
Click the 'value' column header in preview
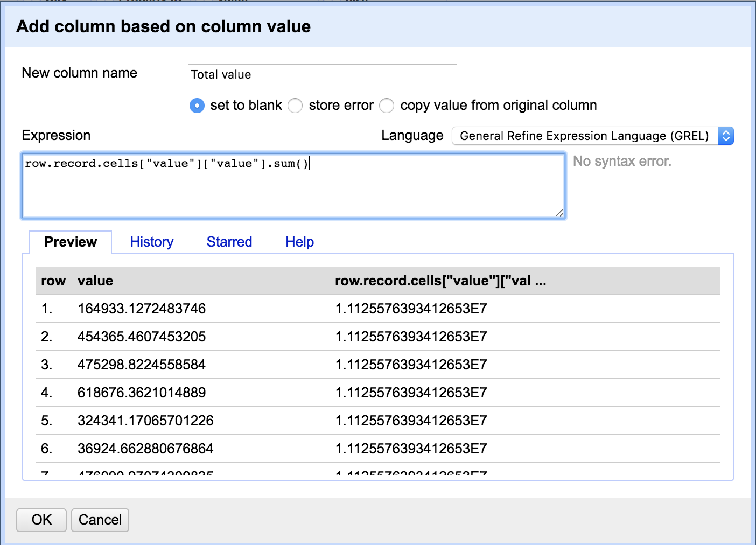(x=95, y=281)
